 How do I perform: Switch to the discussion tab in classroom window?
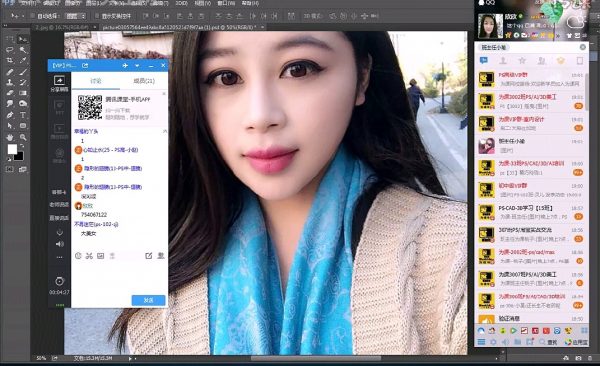click(x=96, y=81)
